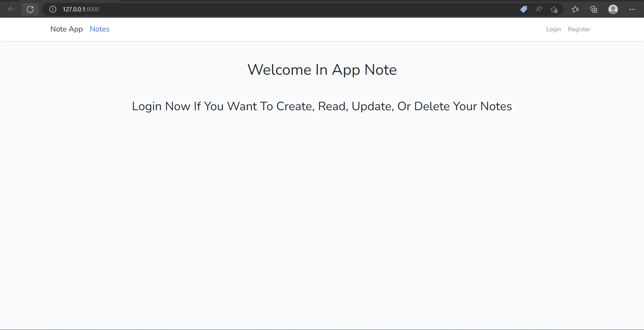This screenshot has width=644, height=330.
Task: Open the Favorites list icon
Action: tap(575, 9)
